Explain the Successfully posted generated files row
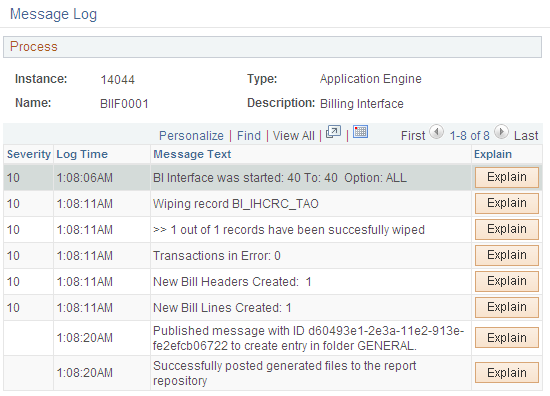 [507, 372]
